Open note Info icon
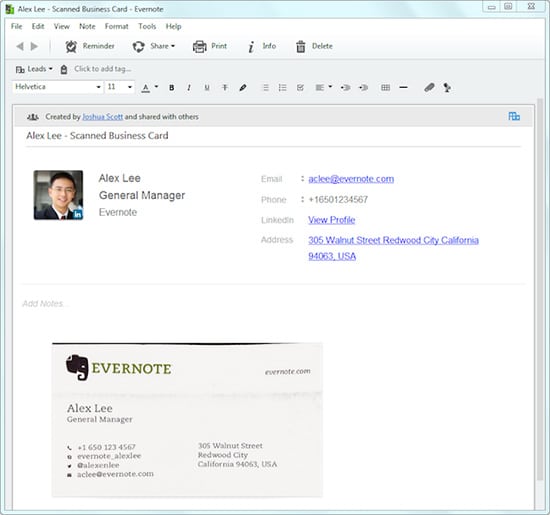The height and width of the screenshot is (515, 550). 251,47
